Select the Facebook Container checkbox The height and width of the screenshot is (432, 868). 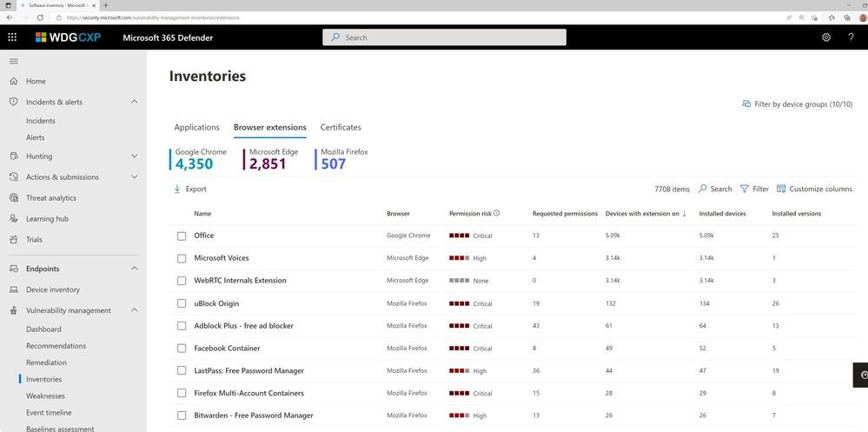[182, 349]
